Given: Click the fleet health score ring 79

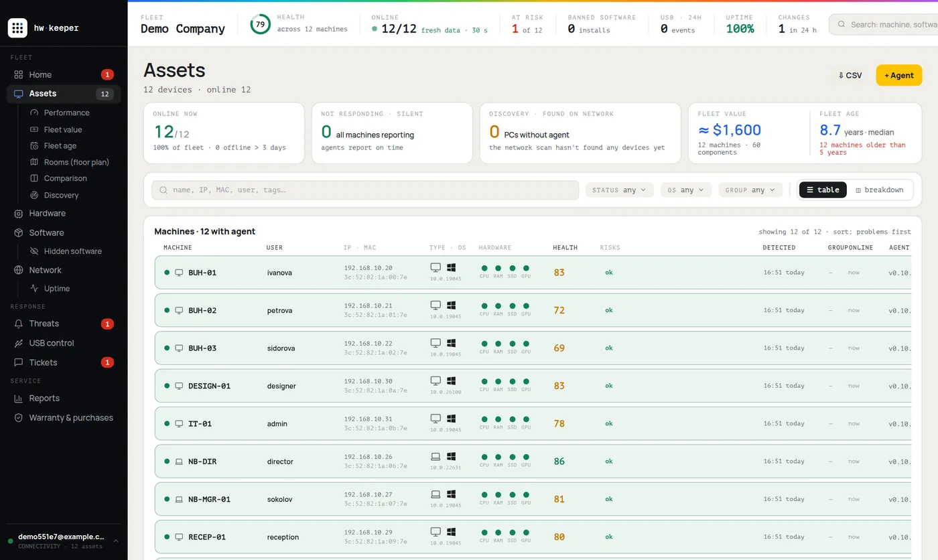Looking at the screenshot, I should tap(260, 24).
